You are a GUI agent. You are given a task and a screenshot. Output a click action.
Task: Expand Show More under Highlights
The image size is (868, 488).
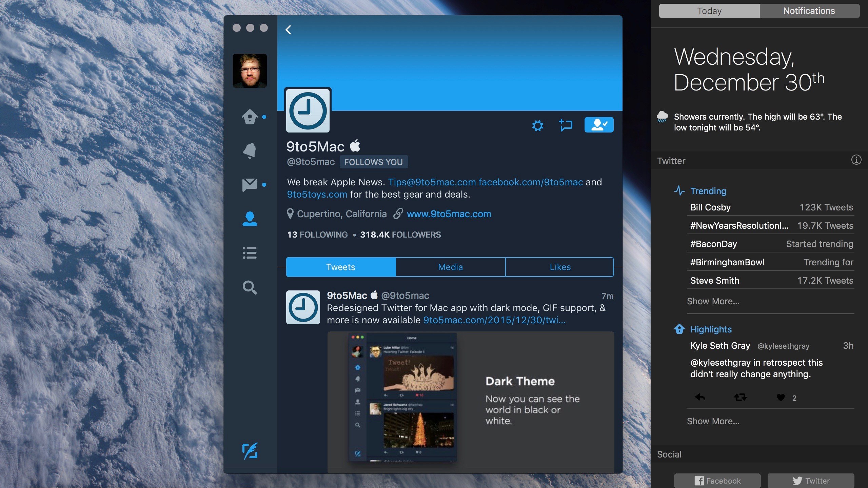713,421
